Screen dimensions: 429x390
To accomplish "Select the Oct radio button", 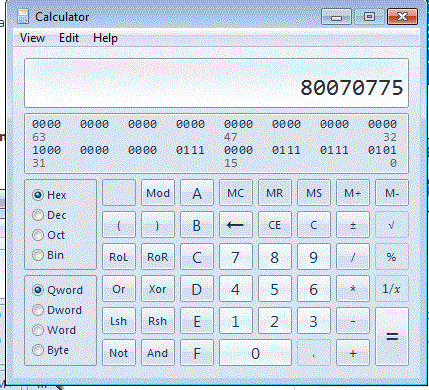I will click(x=49, y=235).
